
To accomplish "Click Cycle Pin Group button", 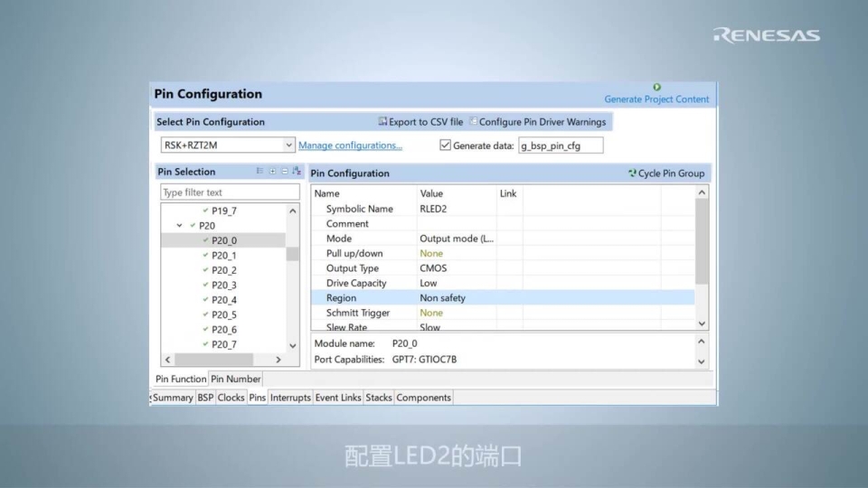I will pos(666,174).
